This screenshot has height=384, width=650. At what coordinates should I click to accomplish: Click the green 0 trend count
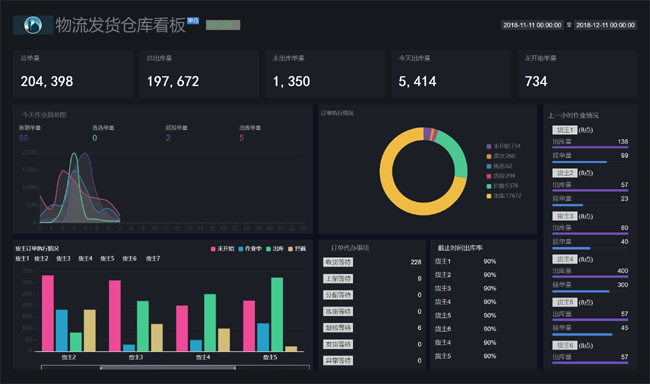[x=95, y=138]
